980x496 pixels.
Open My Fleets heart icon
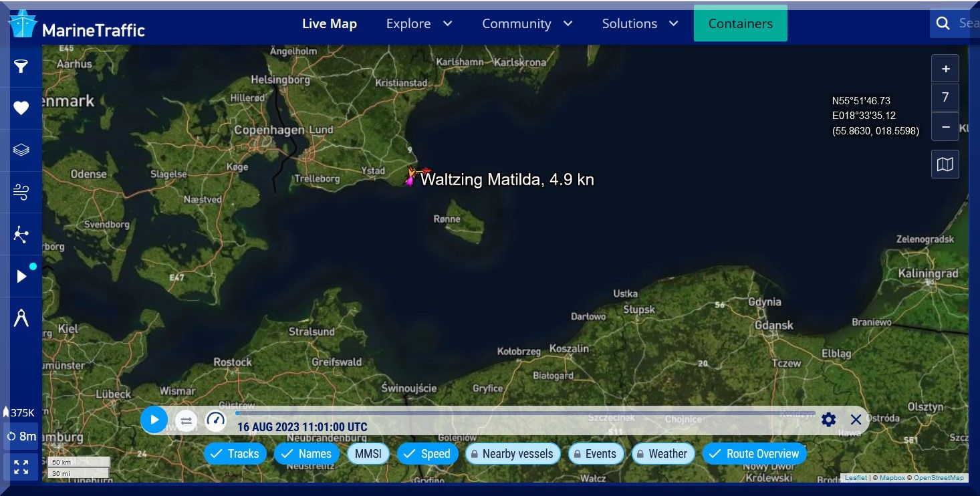[21, 108]
